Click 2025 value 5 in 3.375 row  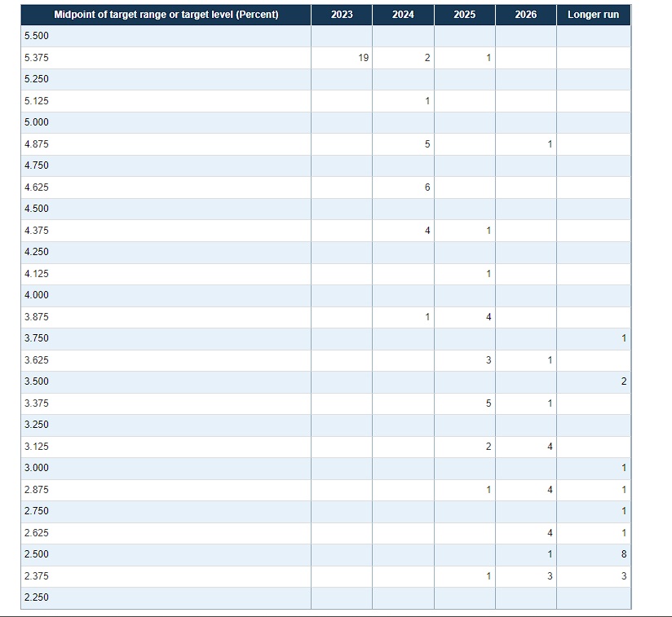pos(489,403)
